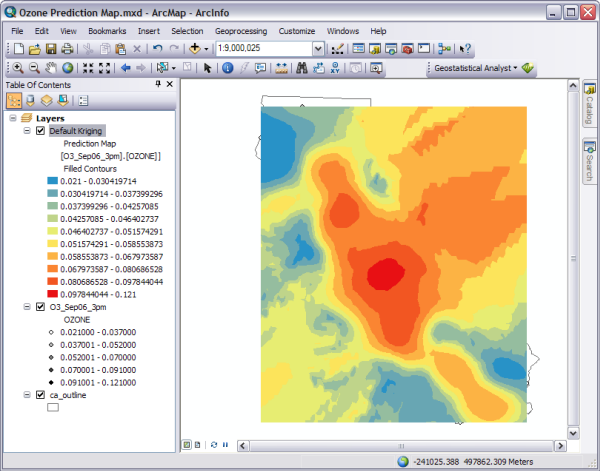Open the Bookmarks menu
The height and width of the screenshot is (471, 600).
point(107,31)
